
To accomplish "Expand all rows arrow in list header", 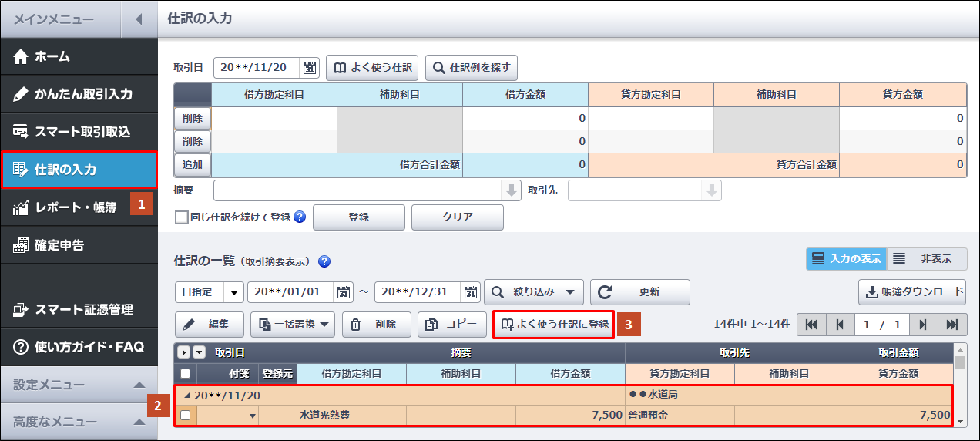I will tap(183, 353).
